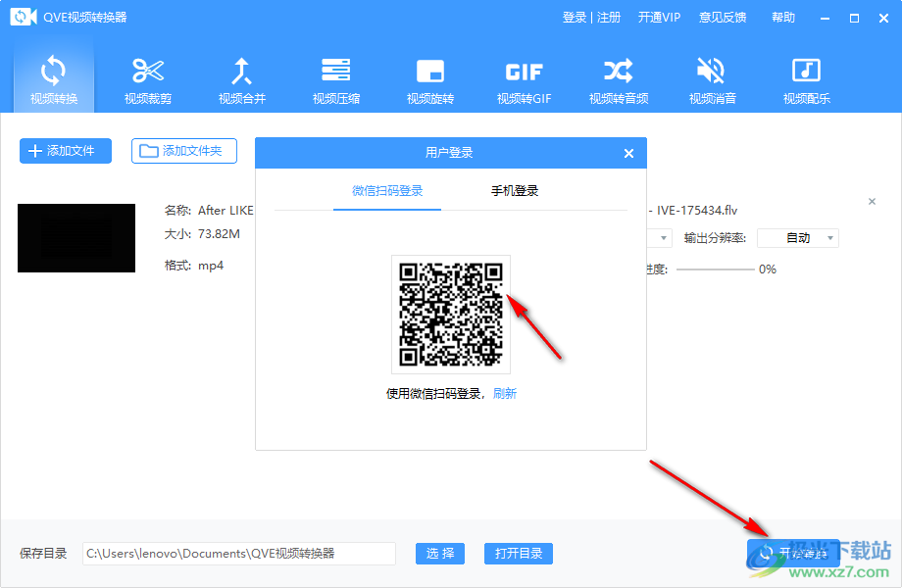Click the QVE app logo icon
The height and width of the screenshot is (588, 902).
23,17
